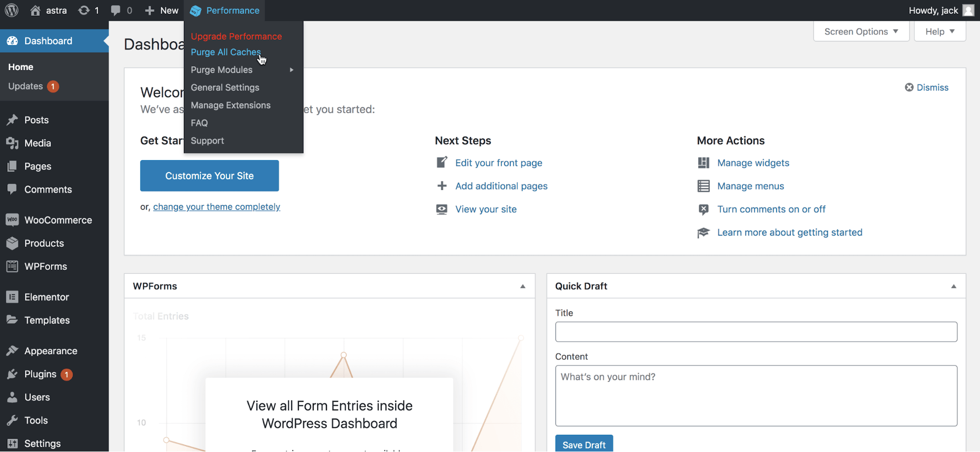Select Purge All Caches menu entry
Image resolution: width=980 pixels, height=452 pixels.
click(x=226, y=52)
